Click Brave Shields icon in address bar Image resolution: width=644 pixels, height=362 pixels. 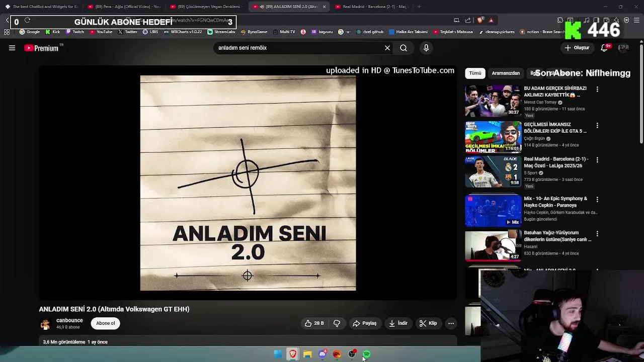point(480,20)
